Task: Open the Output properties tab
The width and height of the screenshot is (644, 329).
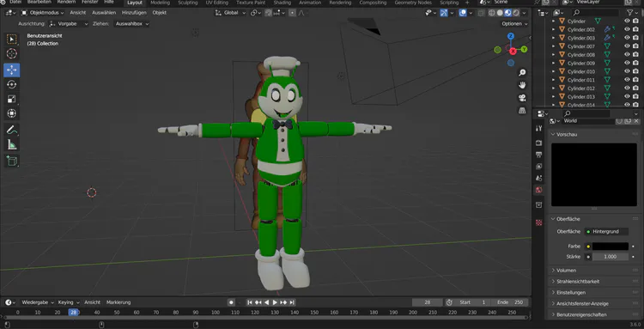Action: pyautogui.click(x=539, y=155)
